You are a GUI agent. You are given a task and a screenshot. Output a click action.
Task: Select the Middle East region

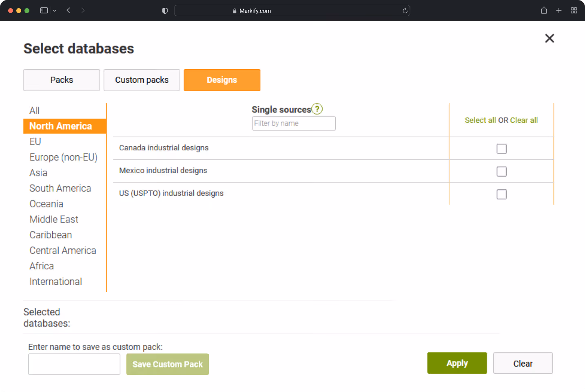[54, 219]
